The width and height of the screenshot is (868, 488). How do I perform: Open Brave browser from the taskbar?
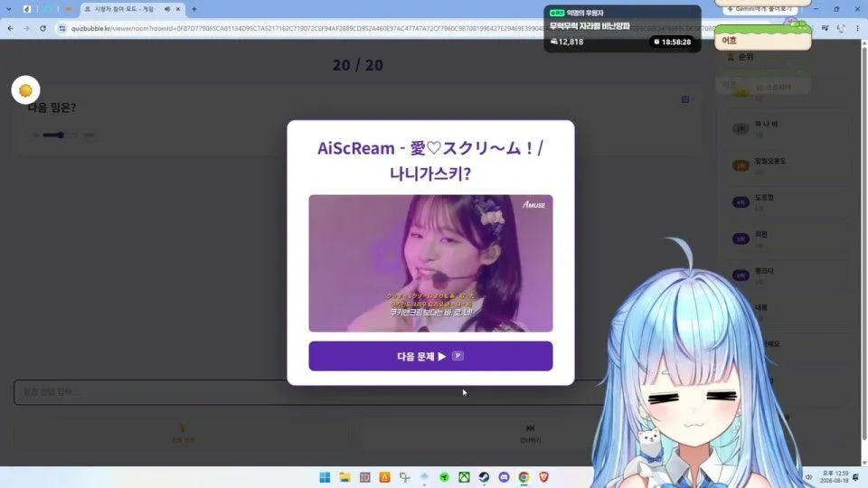pos(543,477)
